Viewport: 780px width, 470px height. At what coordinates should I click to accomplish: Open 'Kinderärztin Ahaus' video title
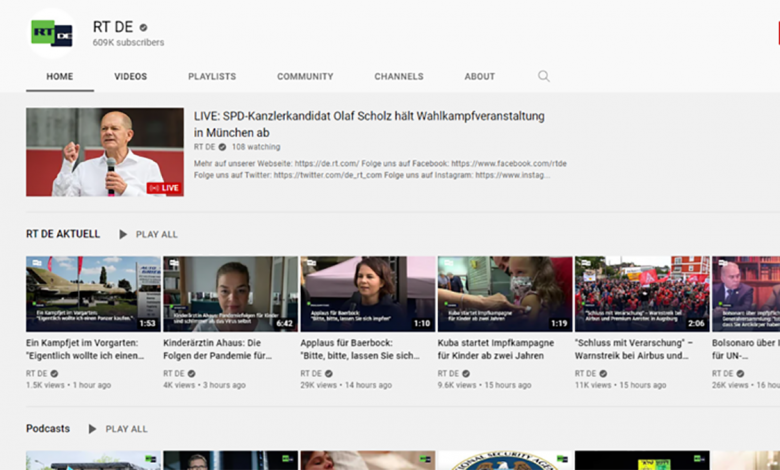coord(217,349)
